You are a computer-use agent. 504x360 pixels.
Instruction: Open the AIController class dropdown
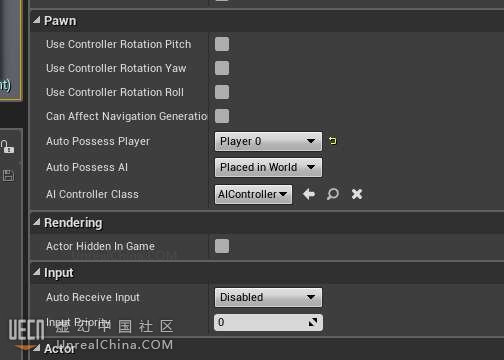point(253,194)
